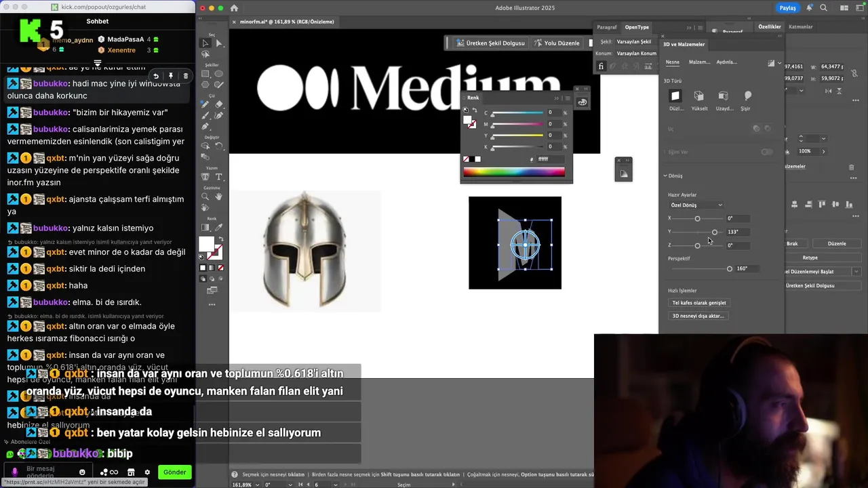
Task: Click the Home icon in Illustrator
Action: pos(234,8)
